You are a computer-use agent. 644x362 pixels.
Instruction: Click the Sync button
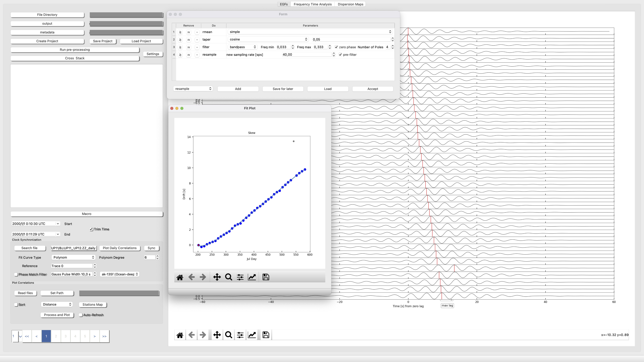(152, 248)
